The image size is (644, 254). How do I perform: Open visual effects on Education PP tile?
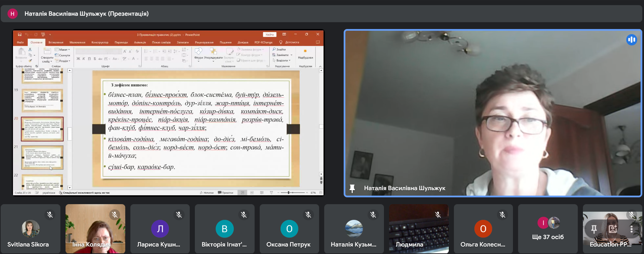click(613, 229)
